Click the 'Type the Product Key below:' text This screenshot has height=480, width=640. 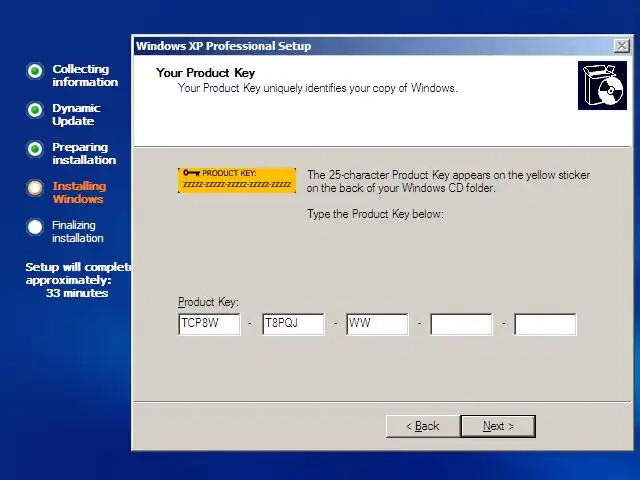point(375,214)
